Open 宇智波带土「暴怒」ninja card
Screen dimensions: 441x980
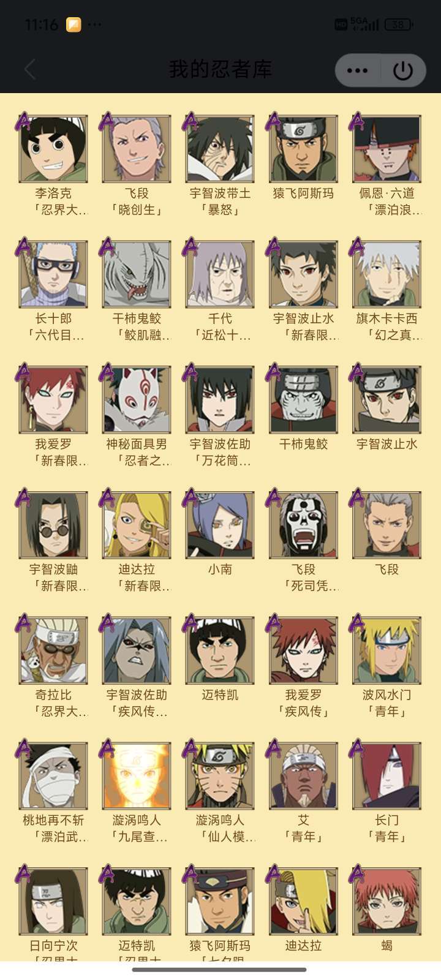[x=220, y=149]
